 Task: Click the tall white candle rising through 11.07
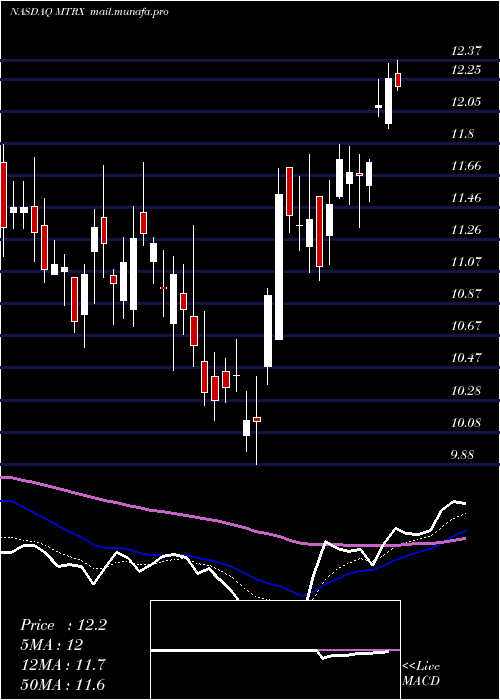click(x=279, y=267)
